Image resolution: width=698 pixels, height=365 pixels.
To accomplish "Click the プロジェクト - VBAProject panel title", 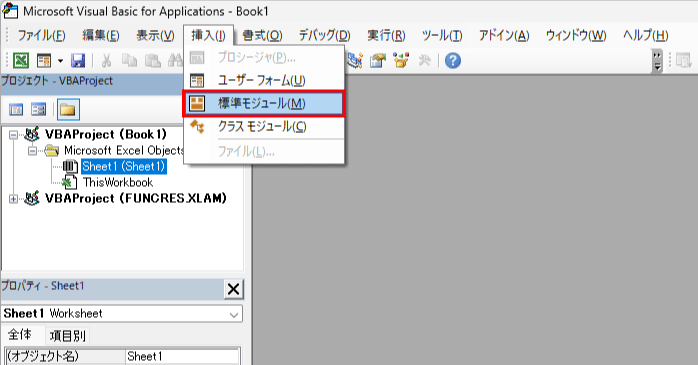I will [57, 81].
